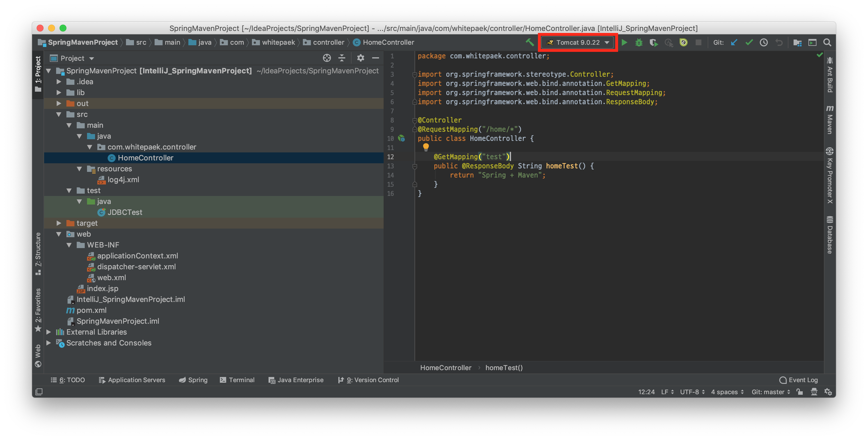
Task: Select pom.xml in project tree
Action: [91, 310]
